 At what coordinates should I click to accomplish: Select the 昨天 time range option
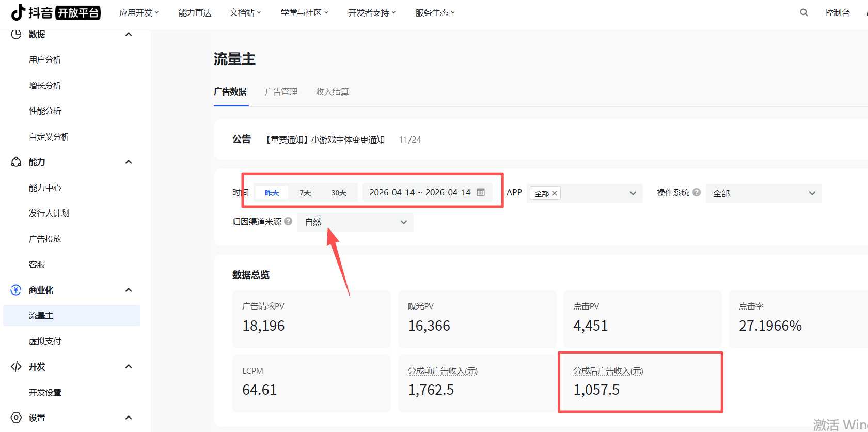click(x=272, y=193)
